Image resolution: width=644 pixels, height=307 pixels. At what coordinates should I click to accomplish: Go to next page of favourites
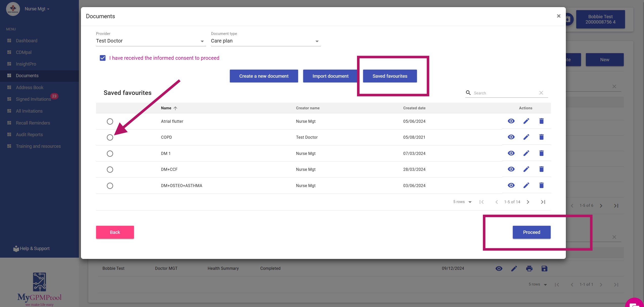[528, 202]
